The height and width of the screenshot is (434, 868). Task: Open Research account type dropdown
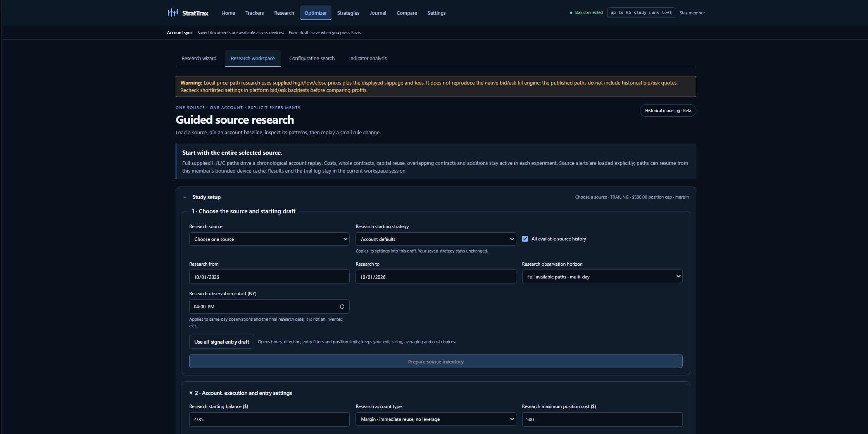point(436,419)
